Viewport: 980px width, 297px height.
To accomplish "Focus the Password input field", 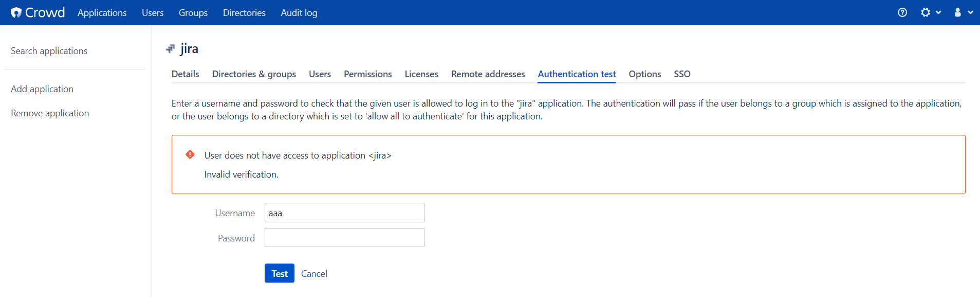I will tap(345, 238).
